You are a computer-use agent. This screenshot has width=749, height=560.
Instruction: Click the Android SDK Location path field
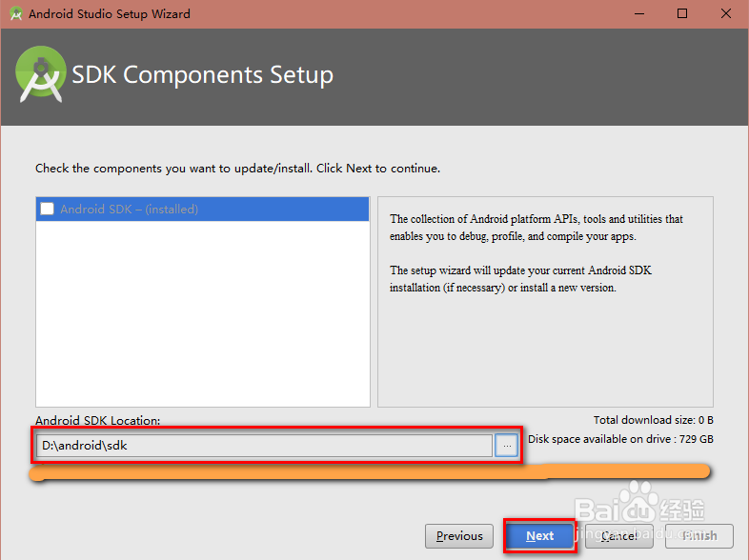coord(264,446)
